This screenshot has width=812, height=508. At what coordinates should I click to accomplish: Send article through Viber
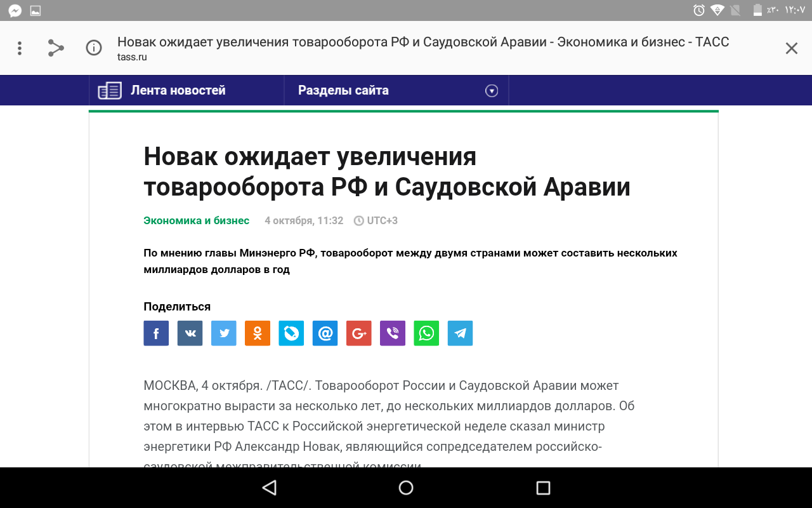tap(393, 333)
